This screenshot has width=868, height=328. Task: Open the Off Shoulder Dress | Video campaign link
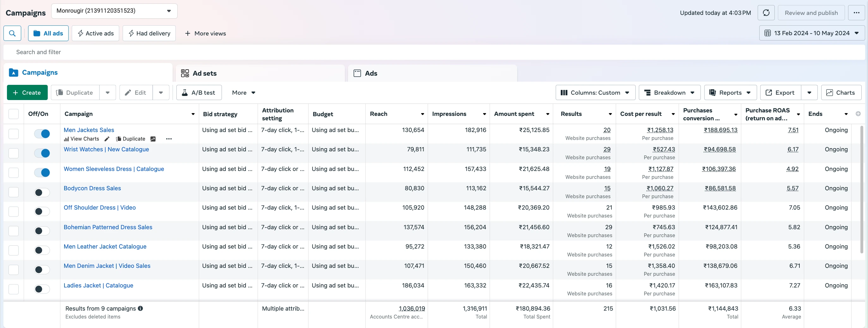pos(100,207)
